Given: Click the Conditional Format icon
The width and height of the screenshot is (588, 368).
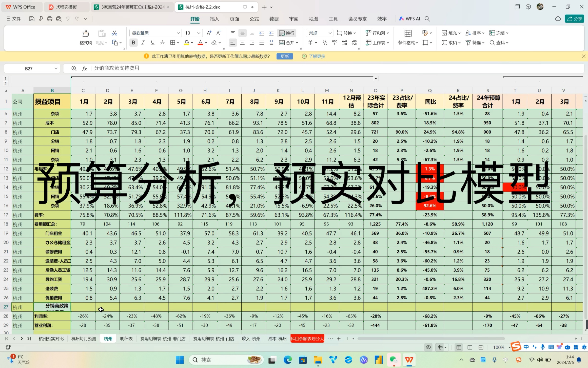Looking at the screenshot, I should pos(408,34).
